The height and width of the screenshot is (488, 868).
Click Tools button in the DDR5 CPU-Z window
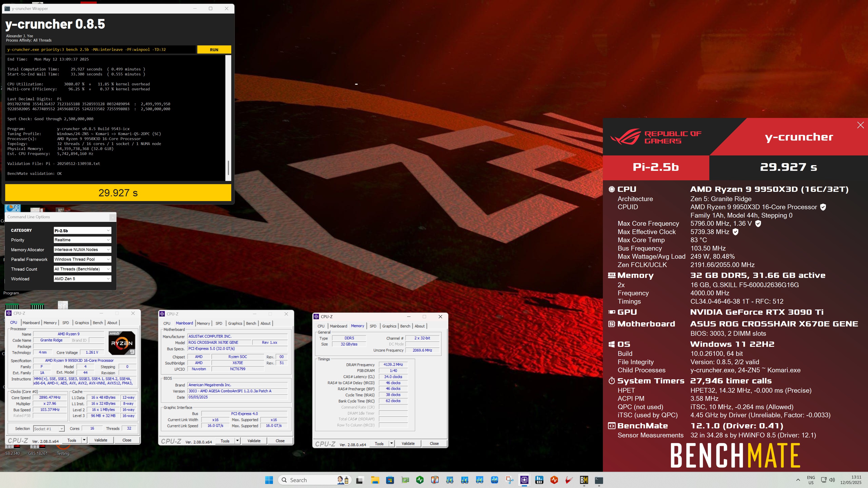379,443
